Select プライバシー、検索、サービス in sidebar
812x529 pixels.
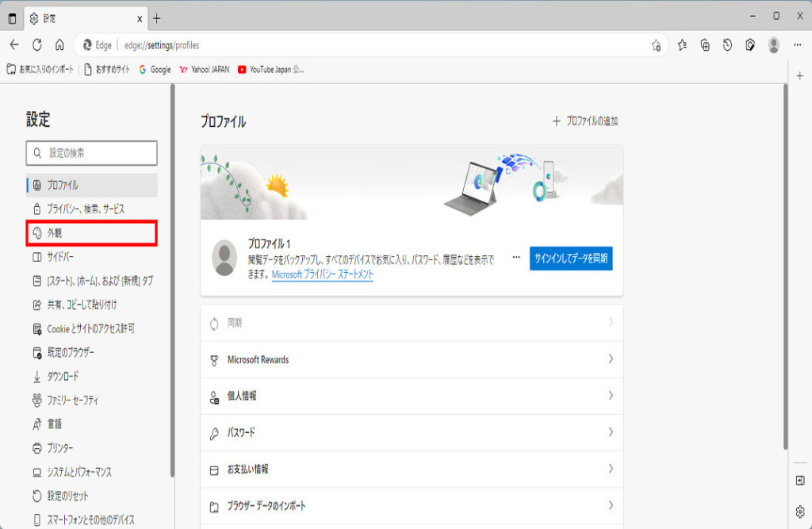coord(85,209)
